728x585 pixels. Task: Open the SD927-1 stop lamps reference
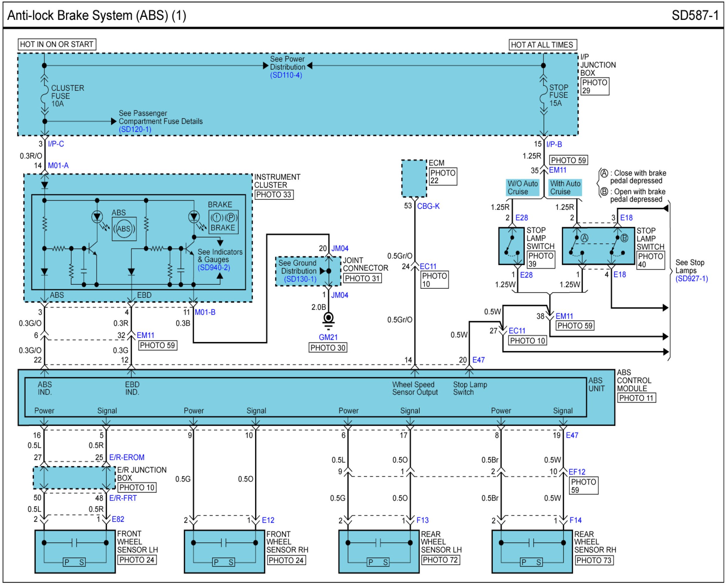click(692, 278)
